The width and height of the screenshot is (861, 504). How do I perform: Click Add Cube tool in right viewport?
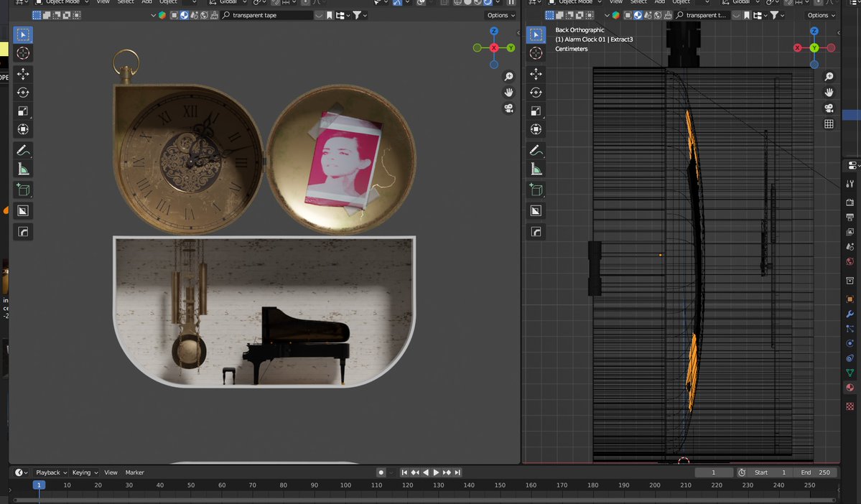(x=536, y=190)
